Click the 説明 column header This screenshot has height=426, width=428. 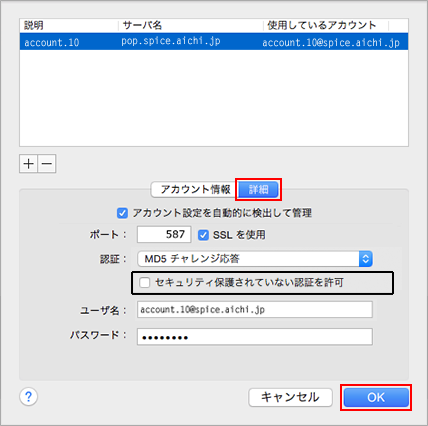tap(33, 25)
